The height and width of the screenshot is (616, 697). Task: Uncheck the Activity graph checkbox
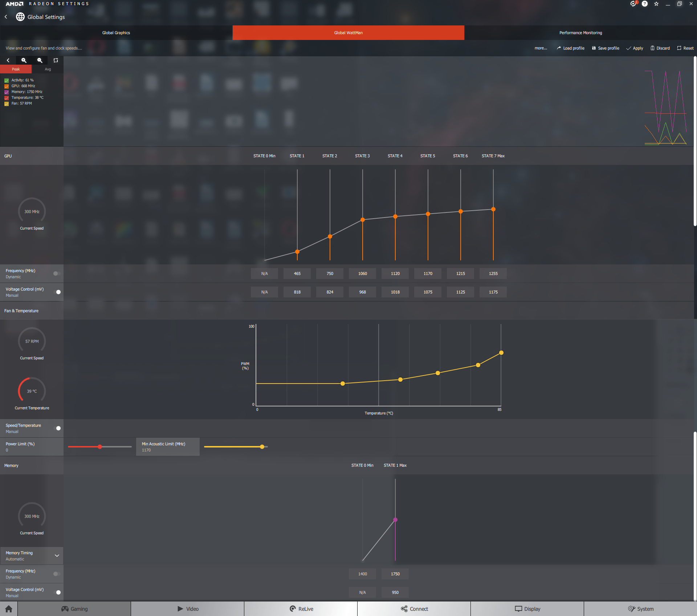[x=7, y=80]
